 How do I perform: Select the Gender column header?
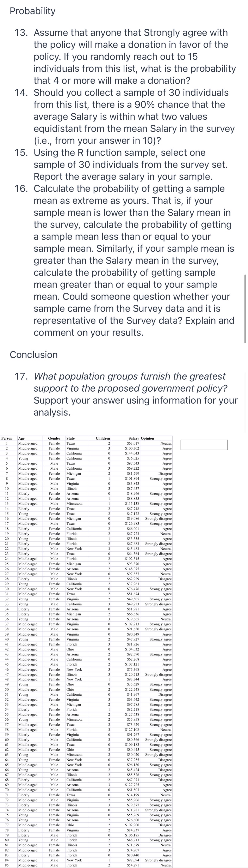pyautogui.click(x=54, y=438)
